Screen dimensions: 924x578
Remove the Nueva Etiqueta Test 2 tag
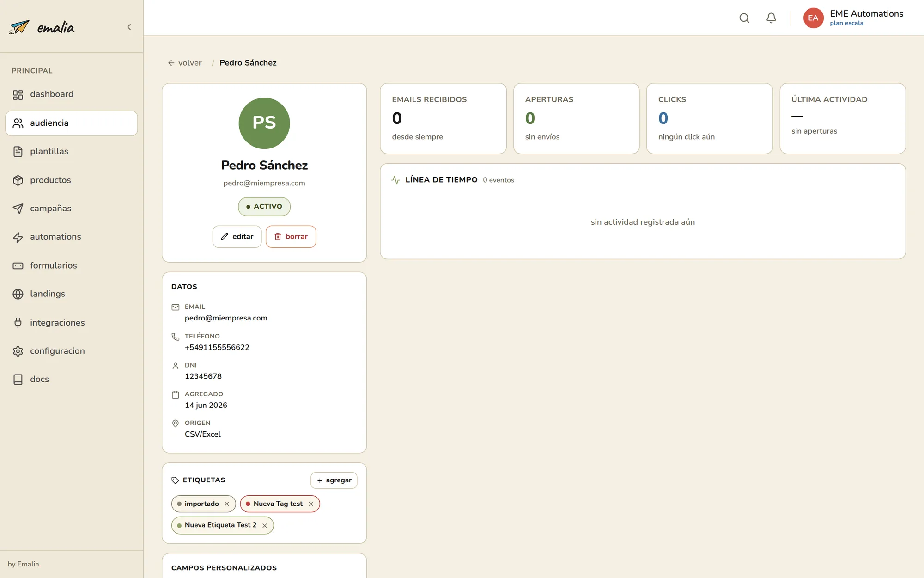tap(265, 526)
